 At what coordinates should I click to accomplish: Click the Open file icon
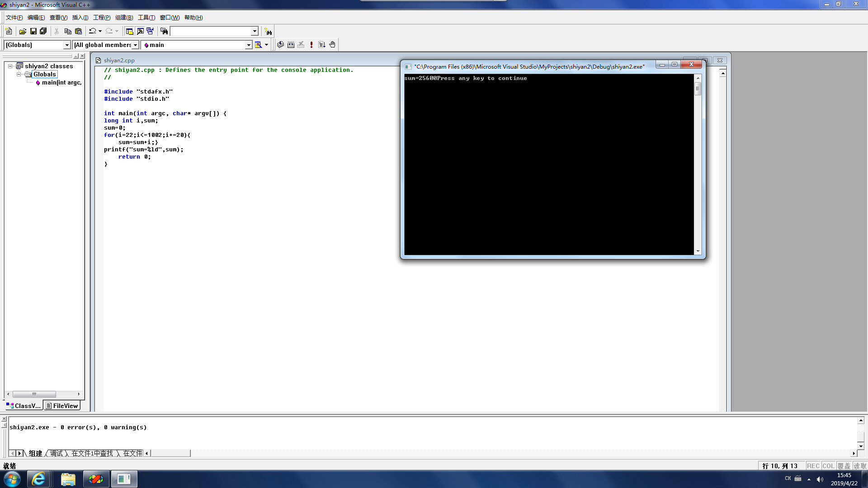tap(23, 31)
